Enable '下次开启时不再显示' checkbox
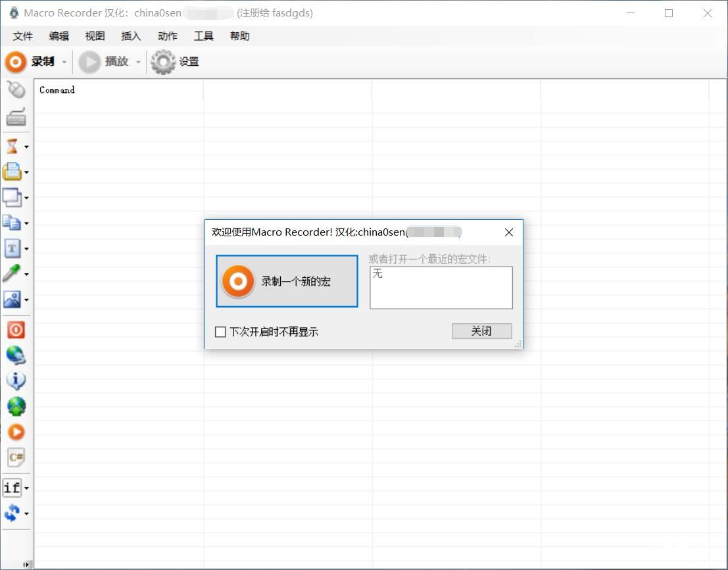 click(221, 332)
